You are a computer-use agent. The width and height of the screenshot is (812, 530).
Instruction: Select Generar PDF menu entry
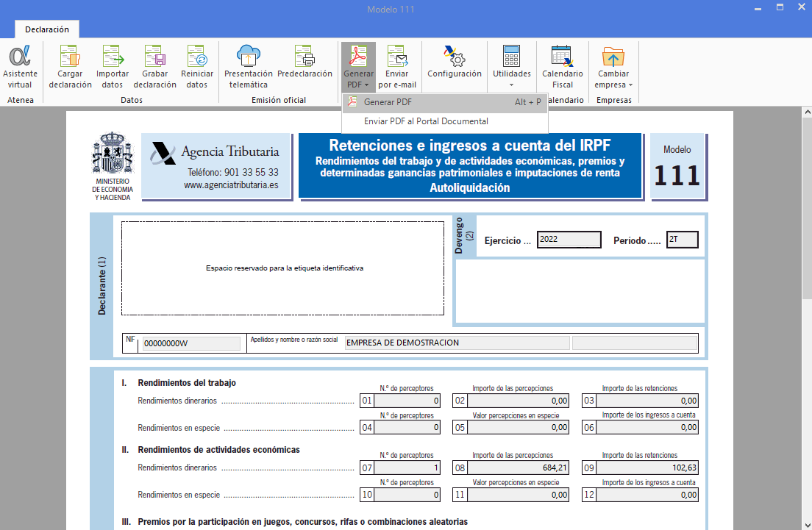(388, 102)
